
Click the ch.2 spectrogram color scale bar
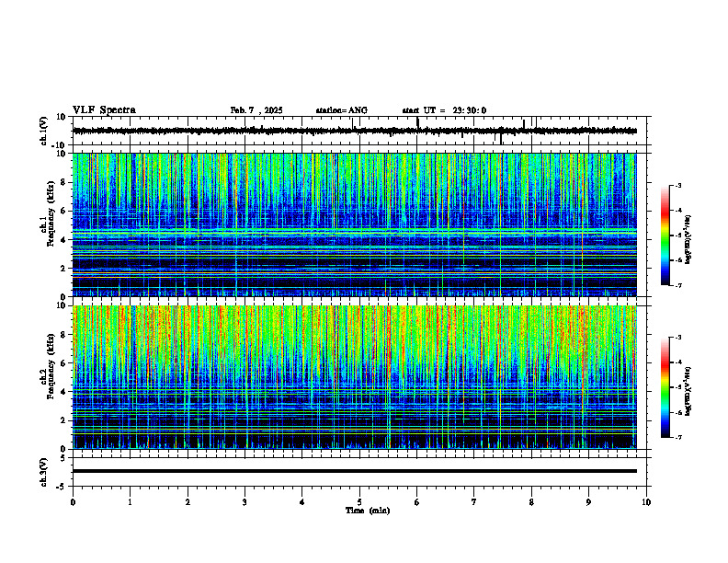[x=665, y=387]
